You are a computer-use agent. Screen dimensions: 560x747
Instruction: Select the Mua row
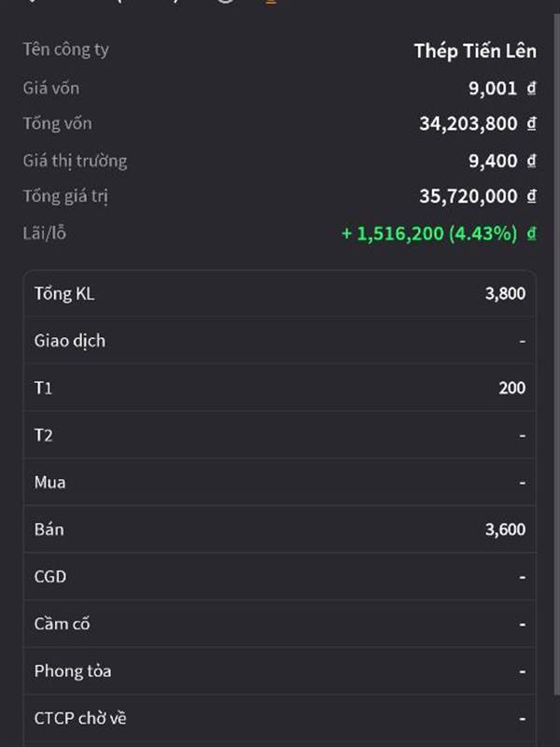click(280, 482)
